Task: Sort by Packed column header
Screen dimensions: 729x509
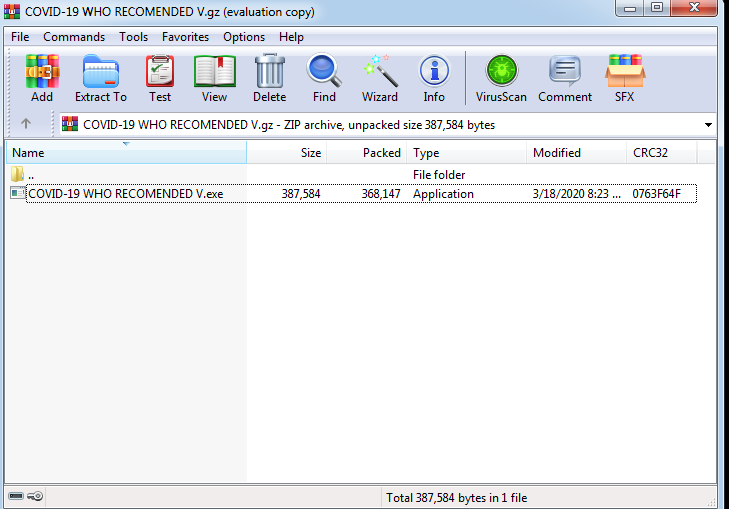Action: coord(366,152)
